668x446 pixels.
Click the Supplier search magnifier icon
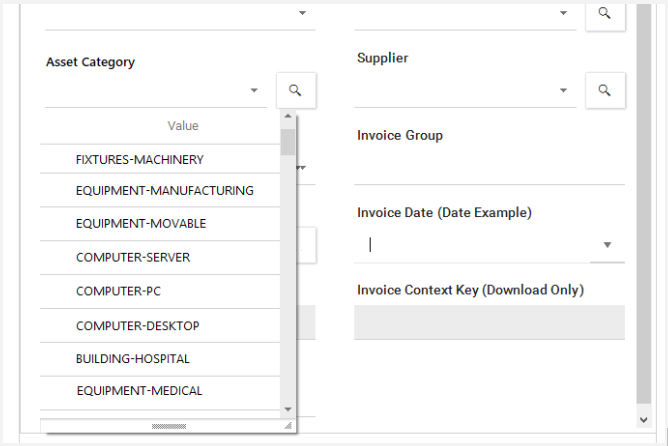(605, 90)
